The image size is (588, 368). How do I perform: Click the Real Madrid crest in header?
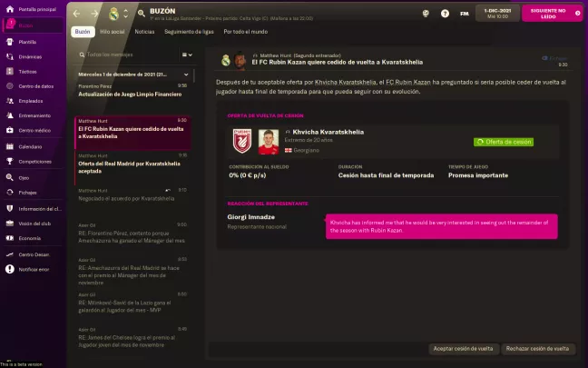(113, 14)
